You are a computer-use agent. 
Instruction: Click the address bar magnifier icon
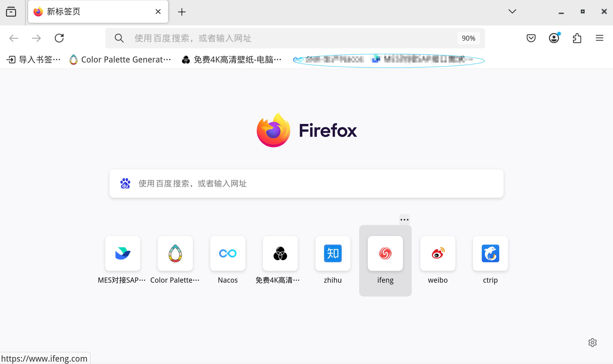[119, 38]
